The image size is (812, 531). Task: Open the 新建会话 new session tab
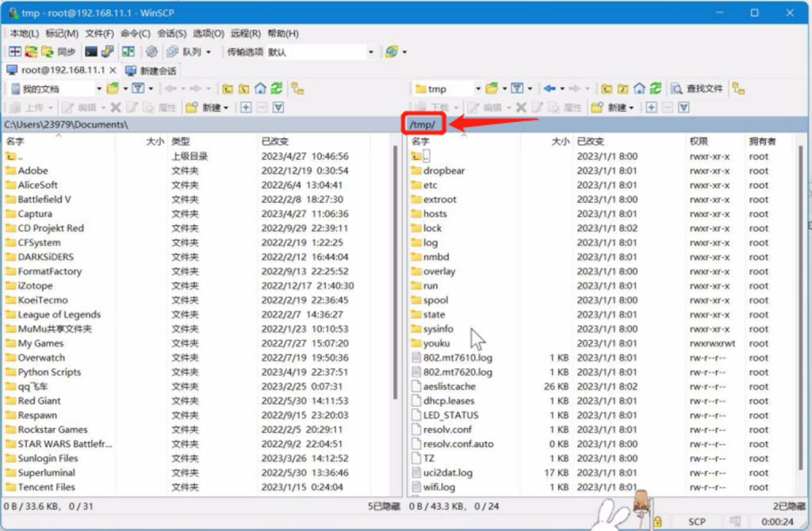(x=151, y=71)
